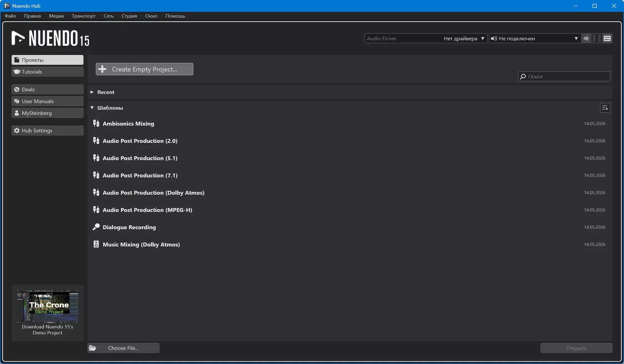Select the Dialogue Recording template
The width and height of the screenshot is (624, 364).
point(350,227)
